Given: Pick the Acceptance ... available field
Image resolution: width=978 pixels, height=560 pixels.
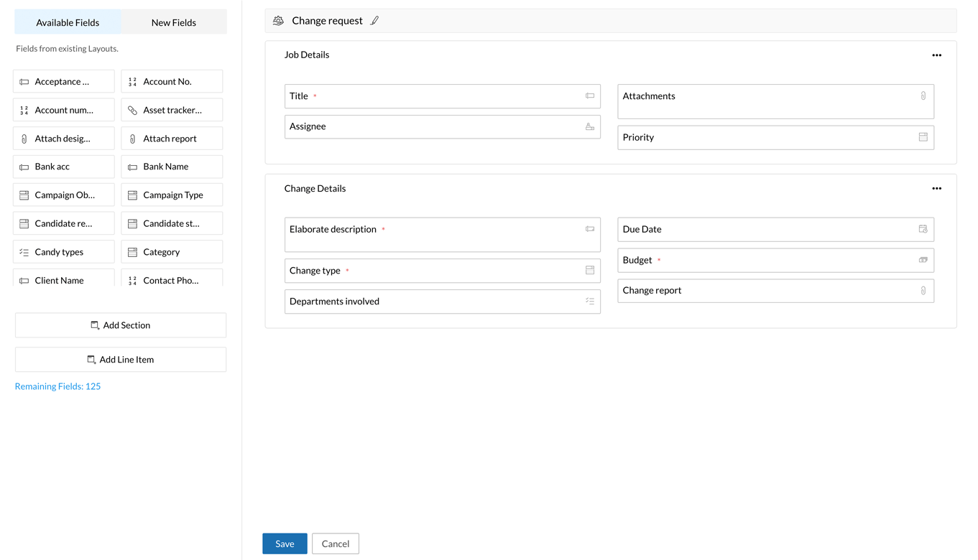Looking at the screenshot, I should point(64,81).
